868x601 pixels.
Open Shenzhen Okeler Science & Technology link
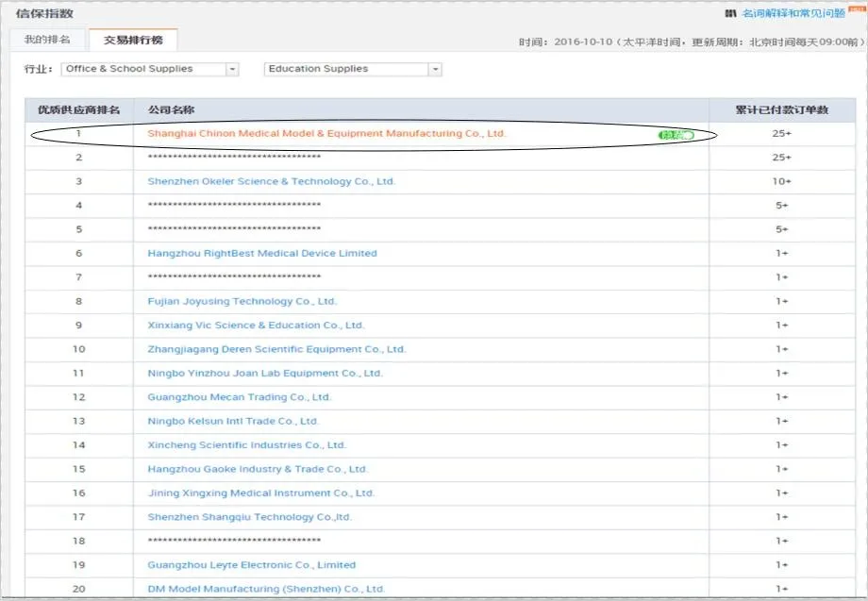(271, 181)
